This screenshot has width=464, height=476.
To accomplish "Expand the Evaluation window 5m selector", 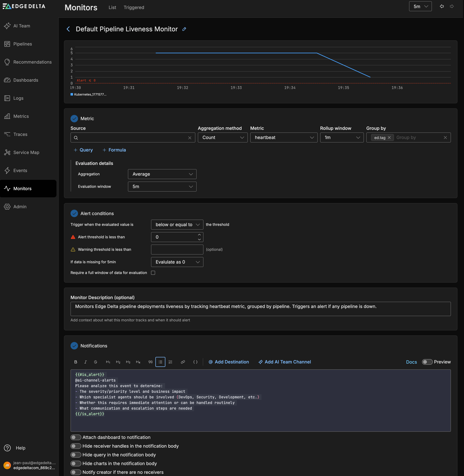I will tap(162, 187).
